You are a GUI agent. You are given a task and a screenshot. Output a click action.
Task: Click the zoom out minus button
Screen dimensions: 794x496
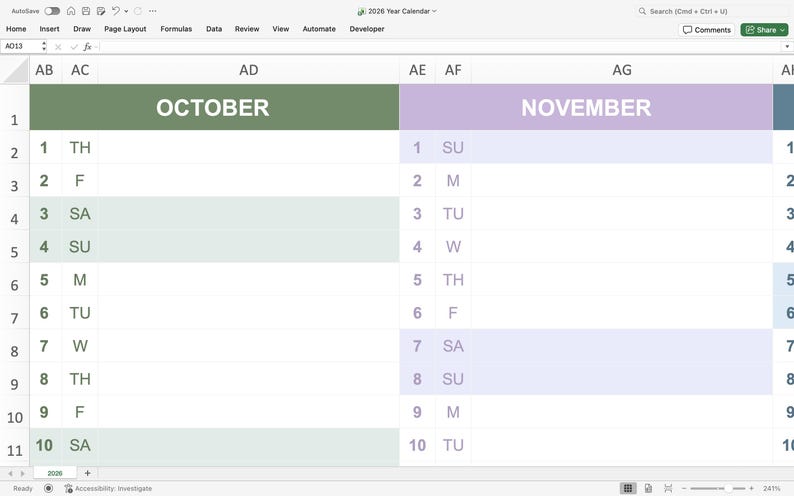pyautogui.click(x=684, y=488)
